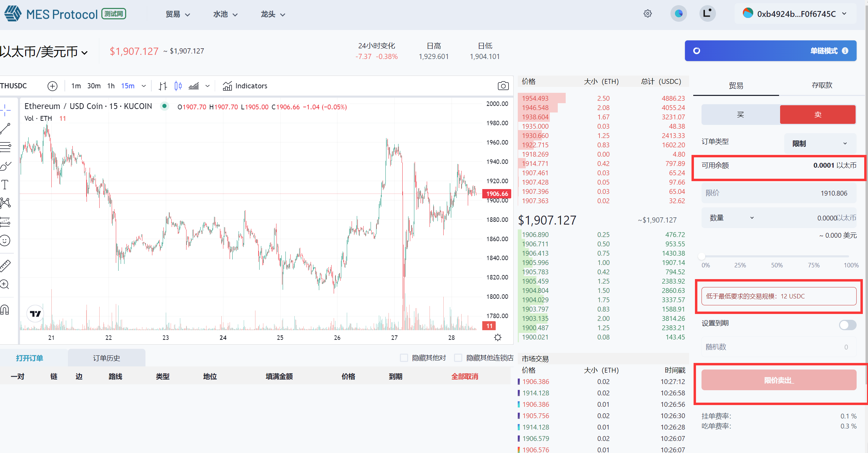Expand the 订单类型 限制 dropdown

820,144
